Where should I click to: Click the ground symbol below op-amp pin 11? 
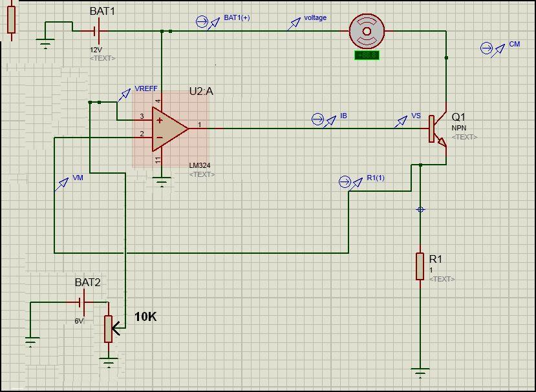[x=162, y=181]
